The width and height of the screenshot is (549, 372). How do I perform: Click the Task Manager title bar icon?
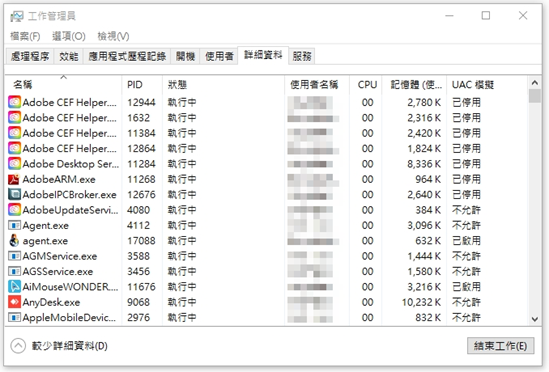pyautogui.click(x=16, y=16)
